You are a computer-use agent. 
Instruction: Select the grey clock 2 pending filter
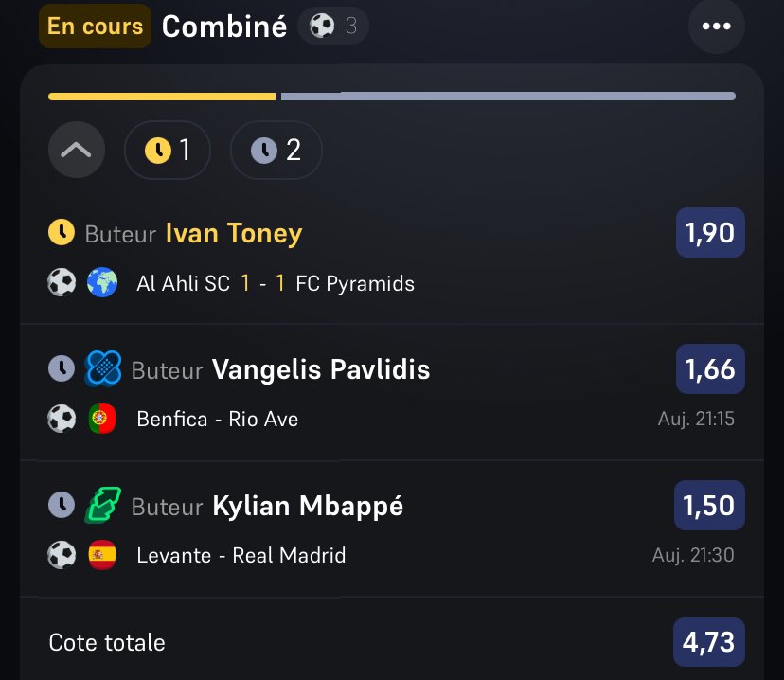(276, 150)
